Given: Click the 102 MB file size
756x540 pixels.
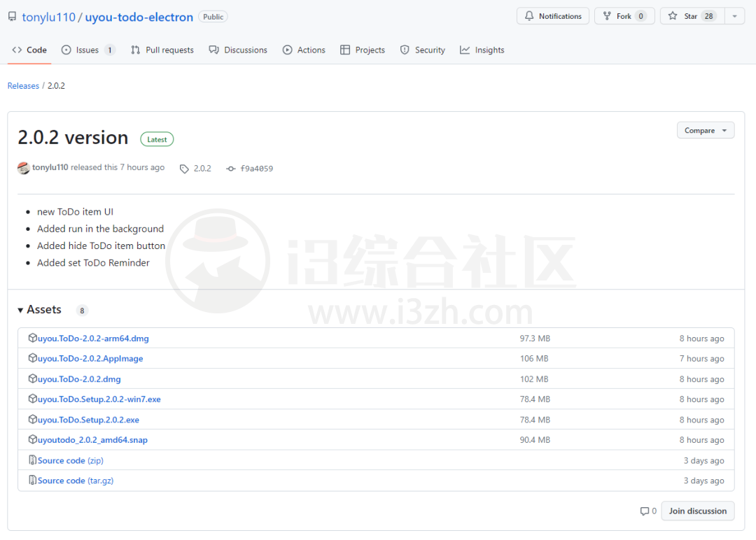Looking at the screenshot, I should pyautogui.click(x=533, y=380).
